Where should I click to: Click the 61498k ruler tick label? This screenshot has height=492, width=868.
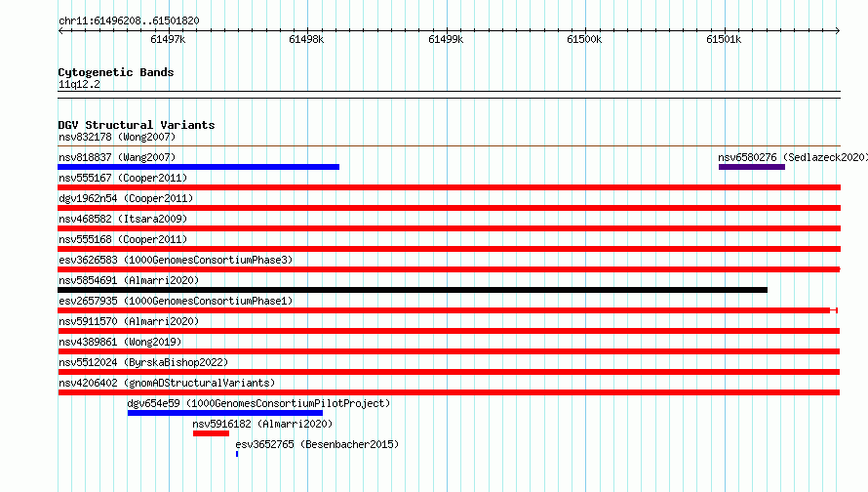(306, 39)
